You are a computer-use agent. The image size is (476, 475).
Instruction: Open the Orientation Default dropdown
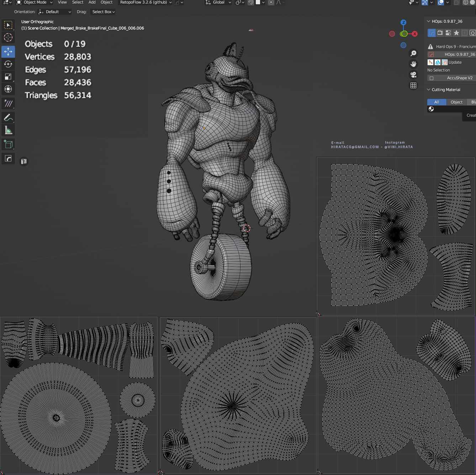point(55,12)
